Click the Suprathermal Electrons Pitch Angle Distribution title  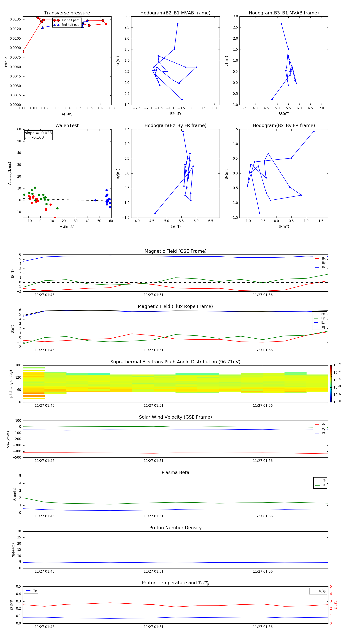pos(175,362)
